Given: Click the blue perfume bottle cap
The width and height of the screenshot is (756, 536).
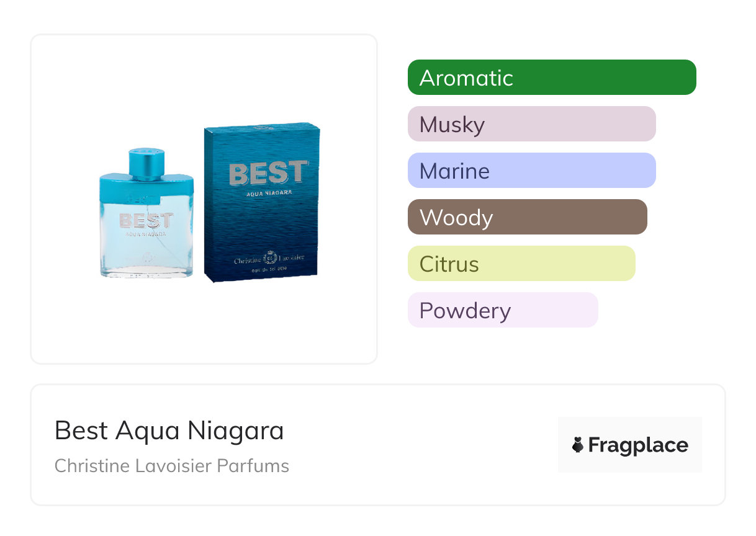Looking at the screenshot, I should point(146,163).
